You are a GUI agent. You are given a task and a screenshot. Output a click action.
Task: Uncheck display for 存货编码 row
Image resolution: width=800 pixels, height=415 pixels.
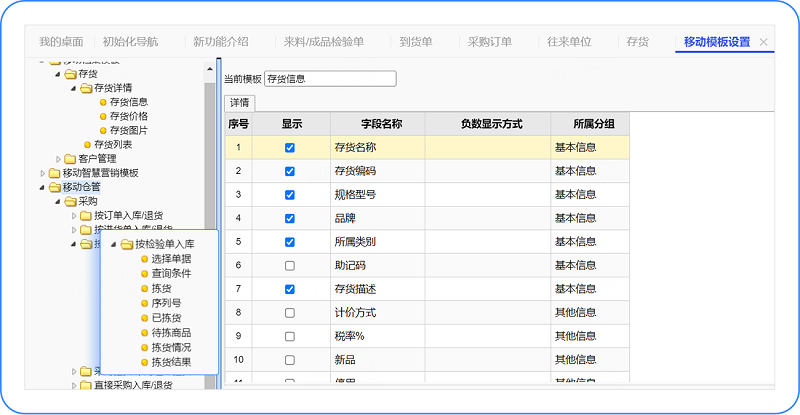290,172
